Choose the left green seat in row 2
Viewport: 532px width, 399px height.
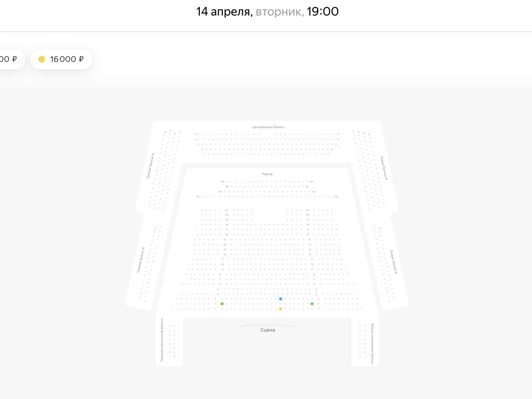(222, 304)
